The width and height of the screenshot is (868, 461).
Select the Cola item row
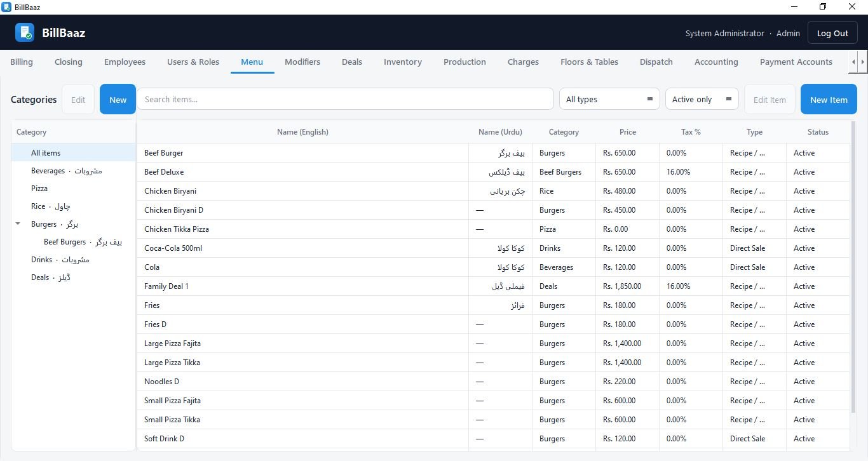pos(494,267)
